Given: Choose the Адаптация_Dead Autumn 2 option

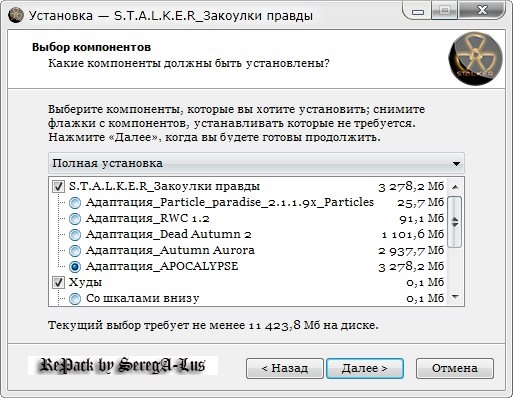Looking at the screenshot, I should (75, 235).
